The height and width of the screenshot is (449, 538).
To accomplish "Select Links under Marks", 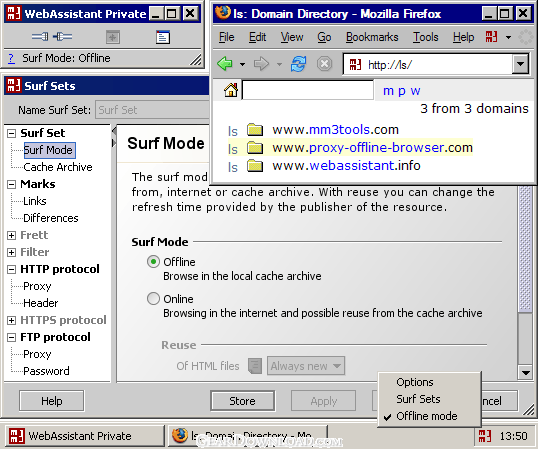I will tap(35, 201).
